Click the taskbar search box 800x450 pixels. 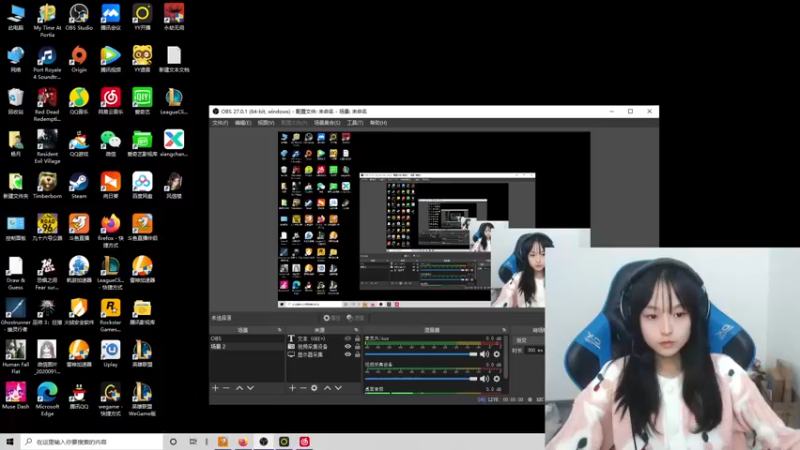point(92,441)
